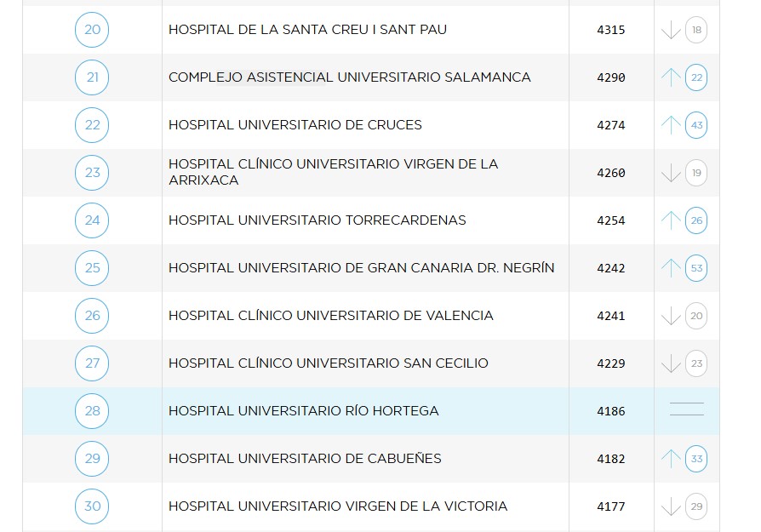The height and width of the screenshot is (532, 761).
Task: Click up arrow next to previous rank 53
Action: tap(671, 268)
